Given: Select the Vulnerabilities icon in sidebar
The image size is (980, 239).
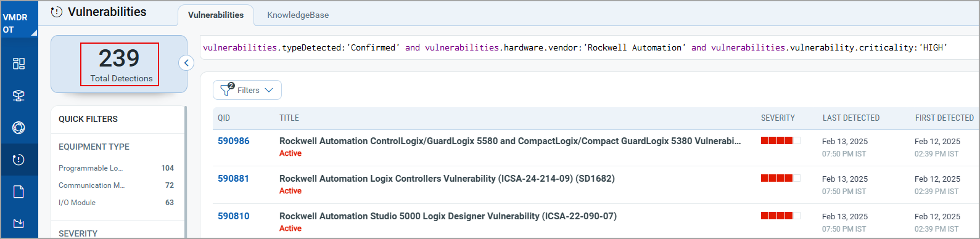Looking at the screenshot, I should coord(19,160).
